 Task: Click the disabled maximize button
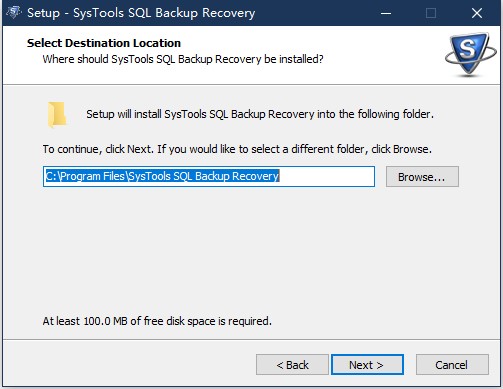click(431, 13)
